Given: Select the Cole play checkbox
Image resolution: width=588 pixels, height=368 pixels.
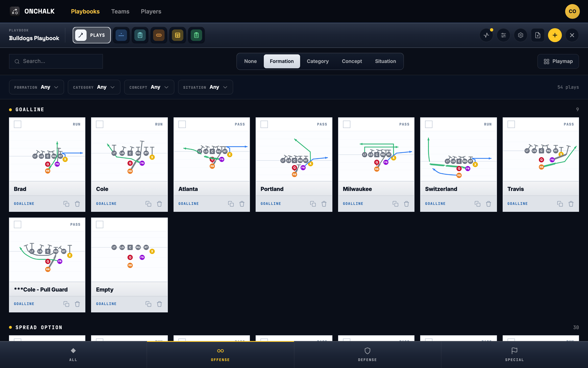Looking at the screenshot, I should pos(100,124).
